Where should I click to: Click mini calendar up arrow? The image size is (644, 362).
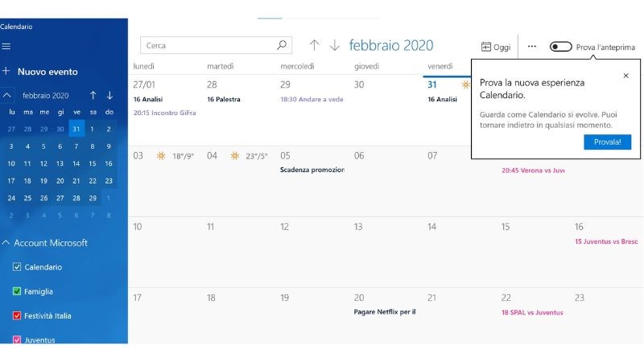click(93, 95)
